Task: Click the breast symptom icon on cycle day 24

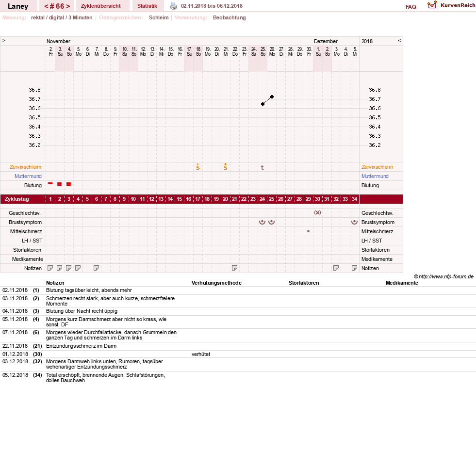Action: (x=263, y=222)
